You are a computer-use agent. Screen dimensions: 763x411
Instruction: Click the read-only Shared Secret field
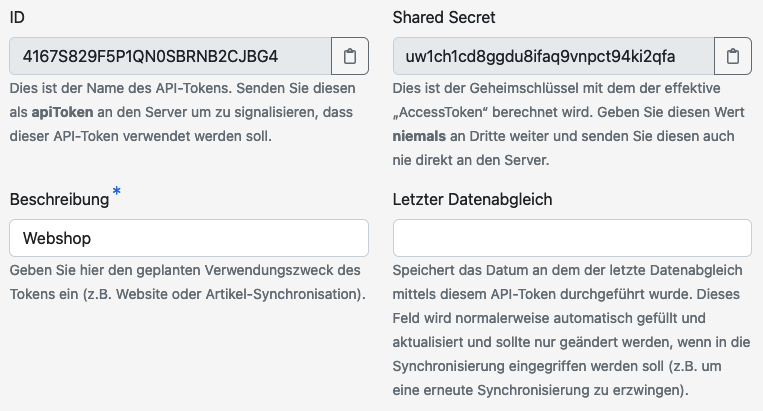point(553,56)
